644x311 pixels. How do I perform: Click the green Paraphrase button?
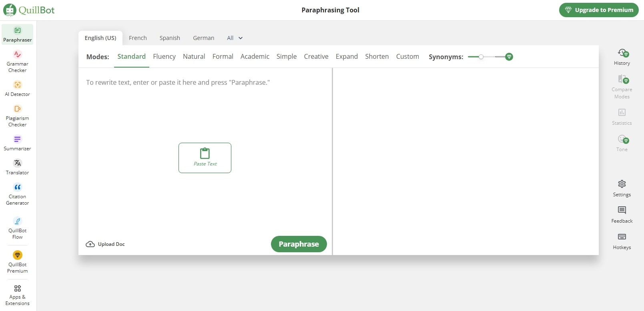299,244
